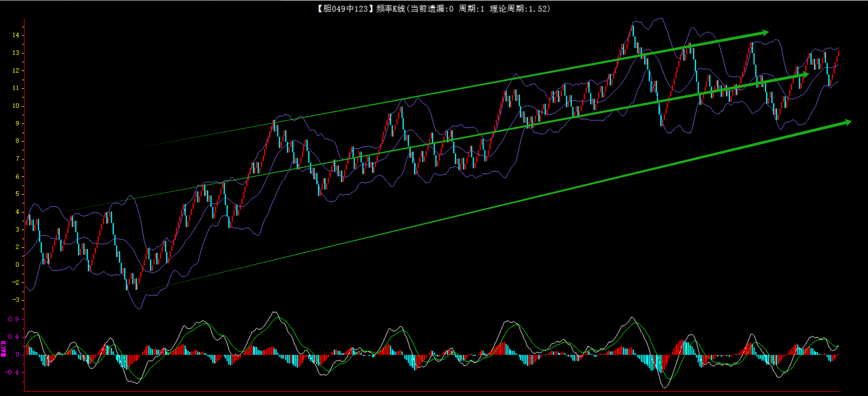Click the chart title 胆049中123 频率K线

[x=361, y=9]
